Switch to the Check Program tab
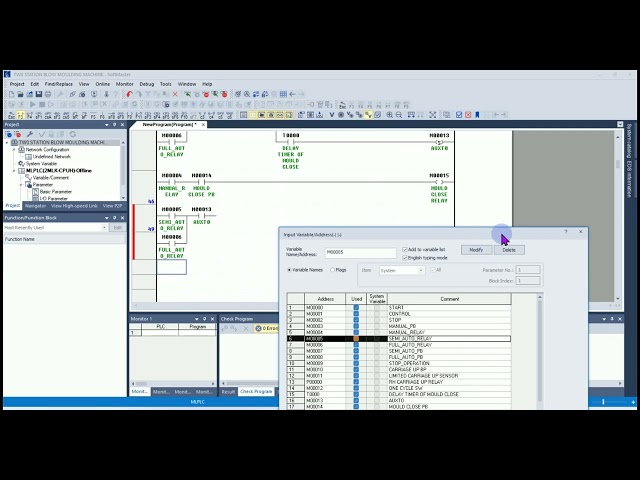The width and height of the screenshot is (640, 480). [256, 391]
